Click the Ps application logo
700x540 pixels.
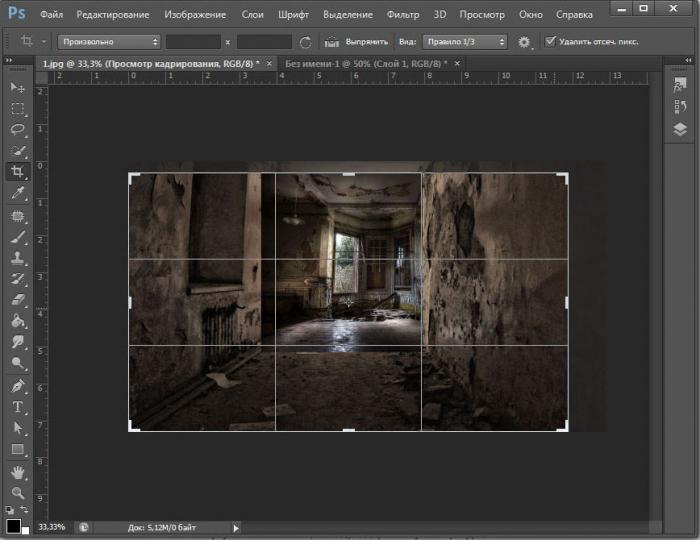17,12
